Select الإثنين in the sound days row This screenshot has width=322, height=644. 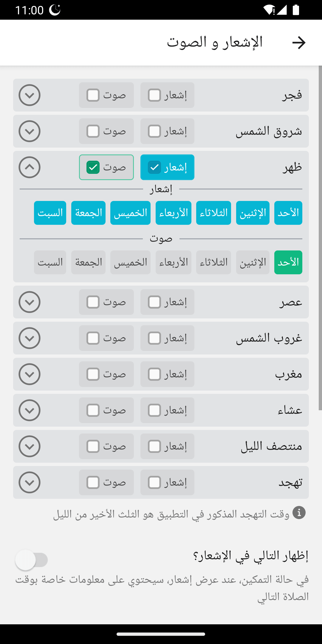pyautogui.click(x=253, y=262)
